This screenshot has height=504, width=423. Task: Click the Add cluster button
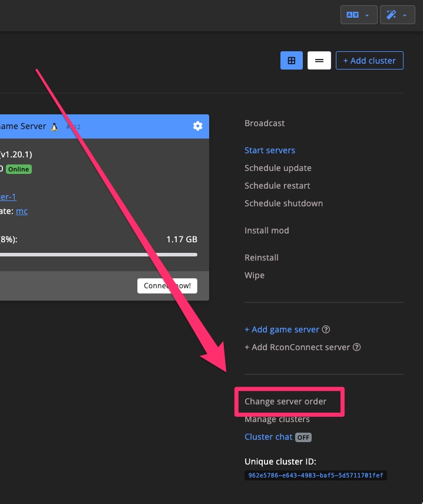click(x=369, y=61)
